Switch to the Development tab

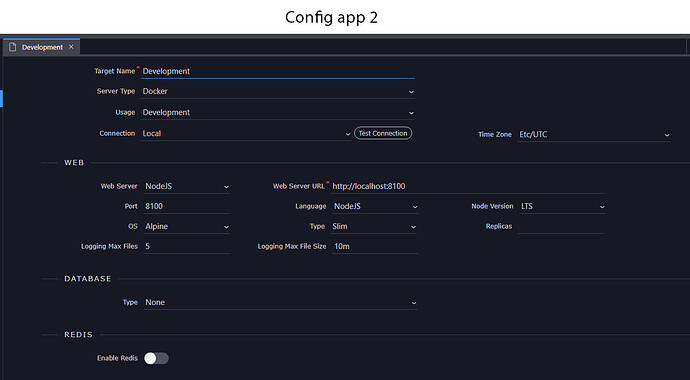point(42,47)
